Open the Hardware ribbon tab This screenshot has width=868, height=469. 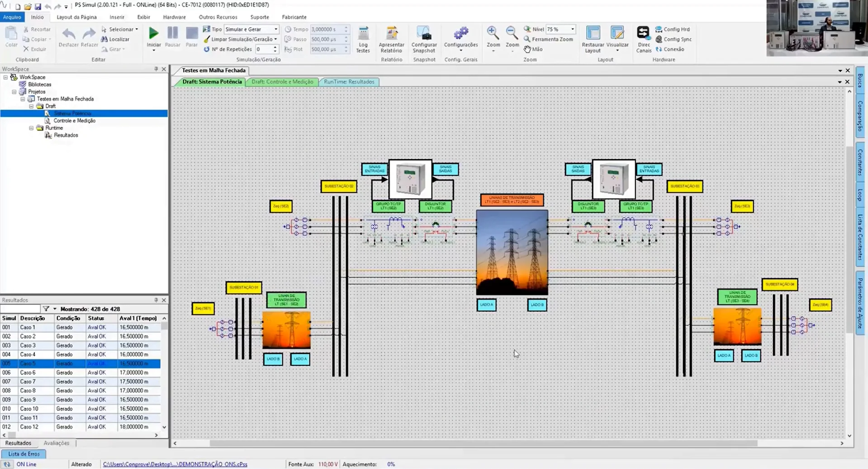coord(174,17)
